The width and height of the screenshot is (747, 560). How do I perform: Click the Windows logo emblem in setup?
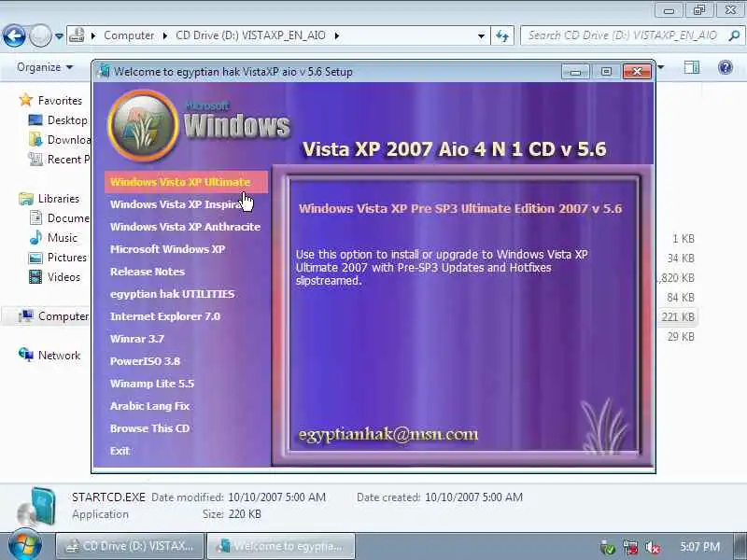(x=143, y=126)
